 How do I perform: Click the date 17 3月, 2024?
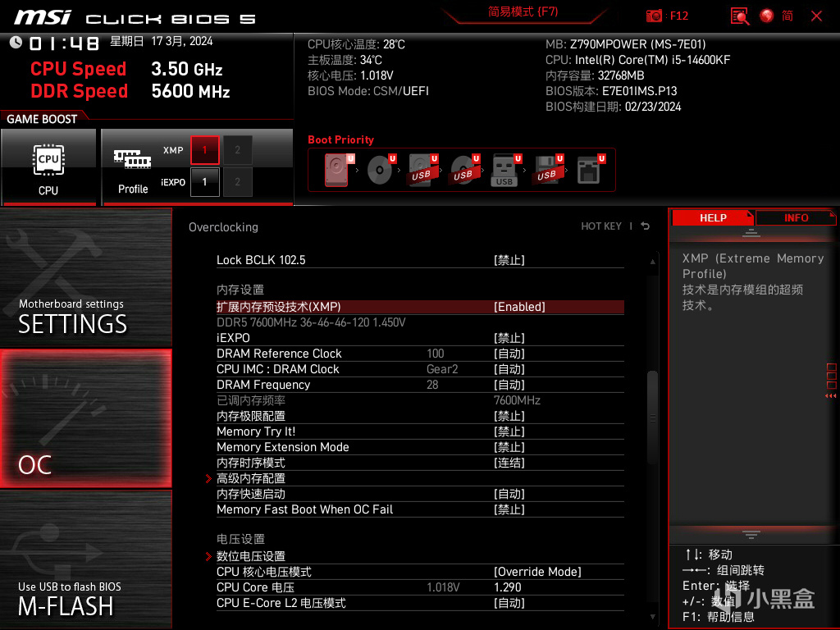(181, 41)
